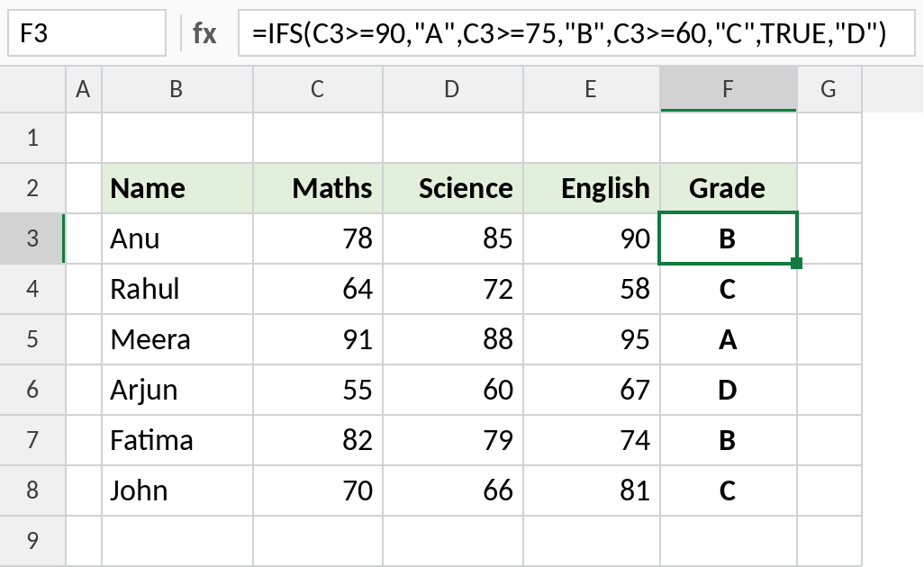Click Arjun's English score 67
This screenshot has height=567, width=924.
pyautogui.click(x=591, y=390)
